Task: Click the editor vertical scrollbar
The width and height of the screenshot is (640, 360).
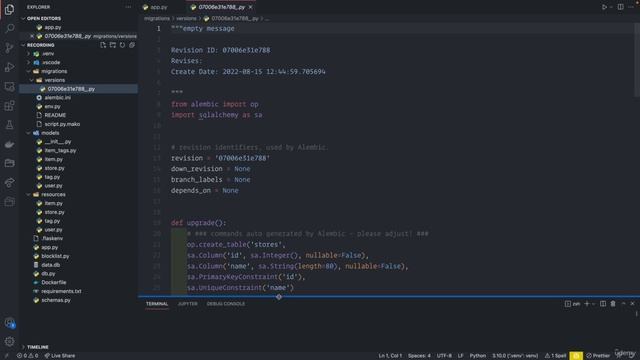Action: point(637,60)
